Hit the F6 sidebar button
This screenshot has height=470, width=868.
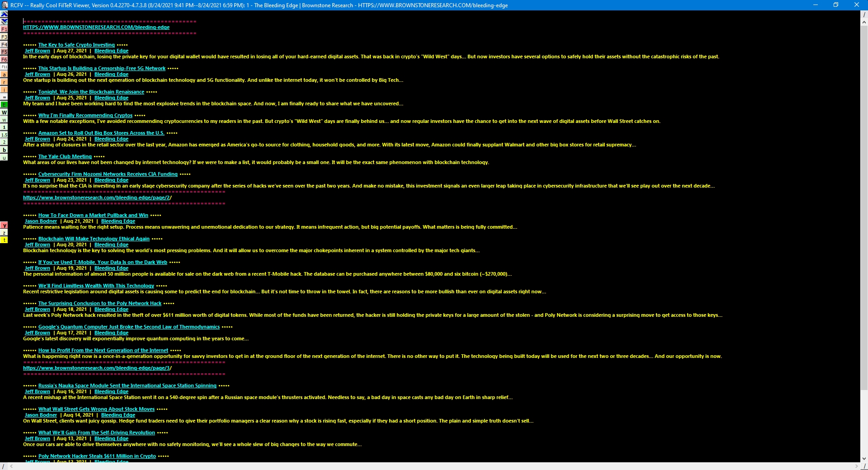point(4,60)
